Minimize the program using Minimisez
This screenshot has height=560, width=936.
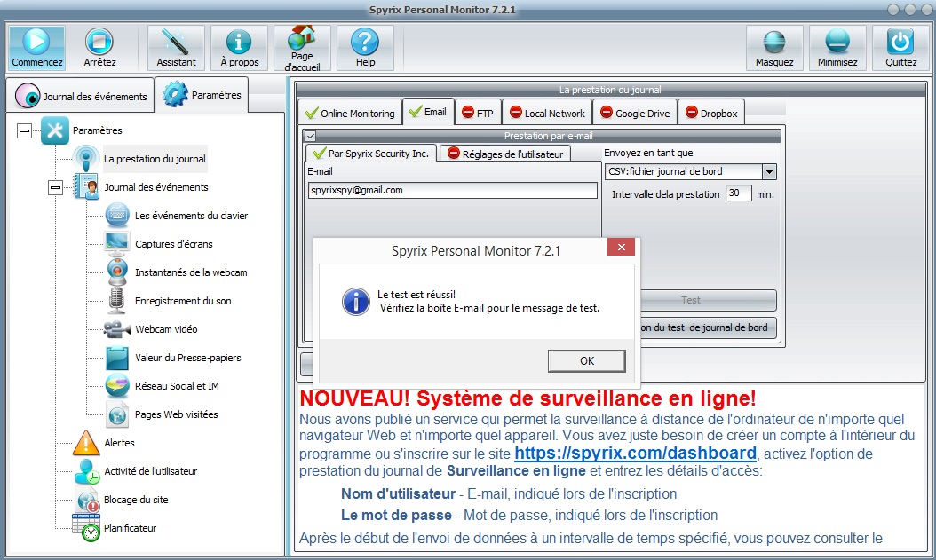[837, 48]
